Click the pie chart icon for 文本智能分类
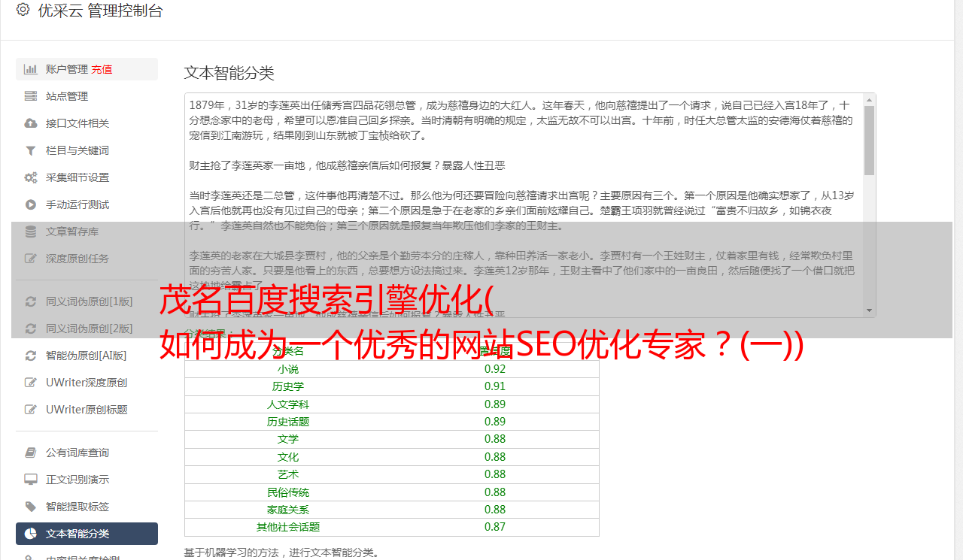Screen dimensions: 963x560 [31, 534]
